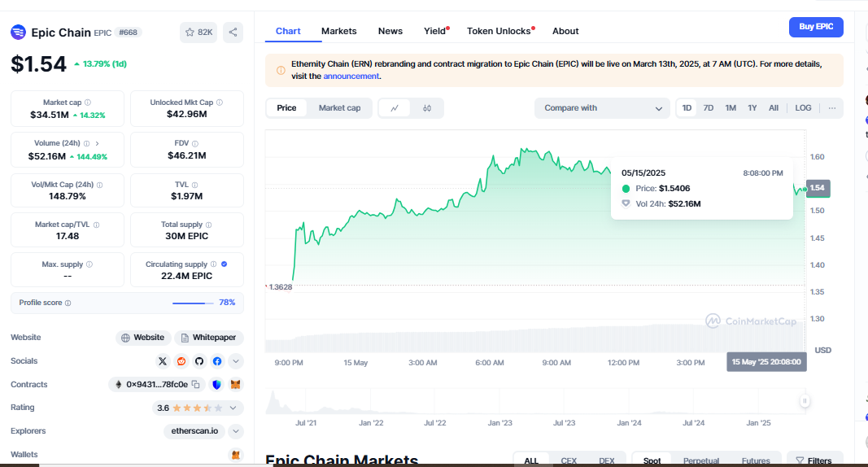Screen dimensions: 868x467
Task: Copy the contract address icon
Action: 195,384
